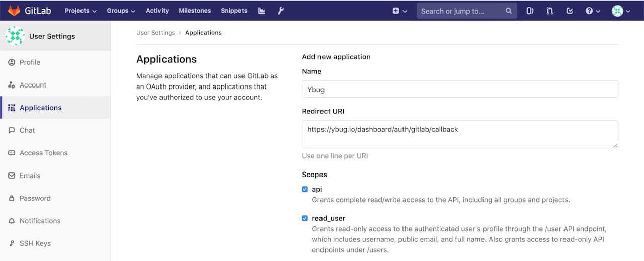Open the help question mark dropdown

coord(592,11)
